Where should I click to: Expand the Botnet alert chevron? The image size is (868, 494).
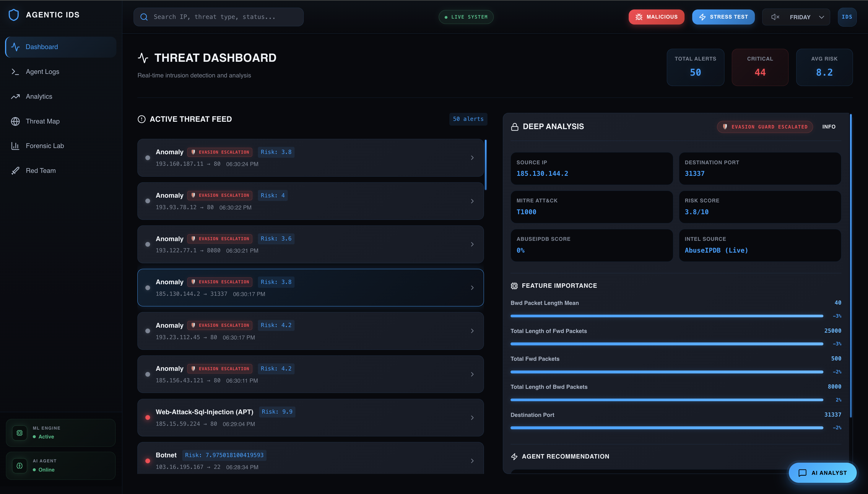[472, 461]
